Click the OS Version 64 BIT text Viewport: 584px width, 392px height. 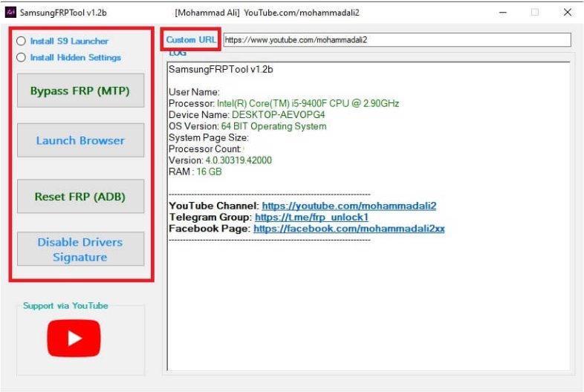247,126
